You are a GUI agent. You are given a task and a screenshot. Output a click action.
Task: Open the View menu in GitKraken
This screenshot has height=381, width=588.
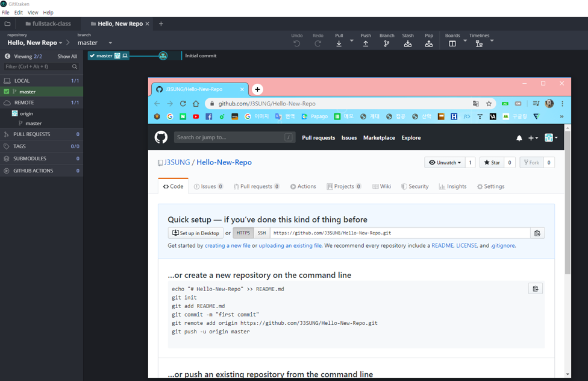pos(33,13)
